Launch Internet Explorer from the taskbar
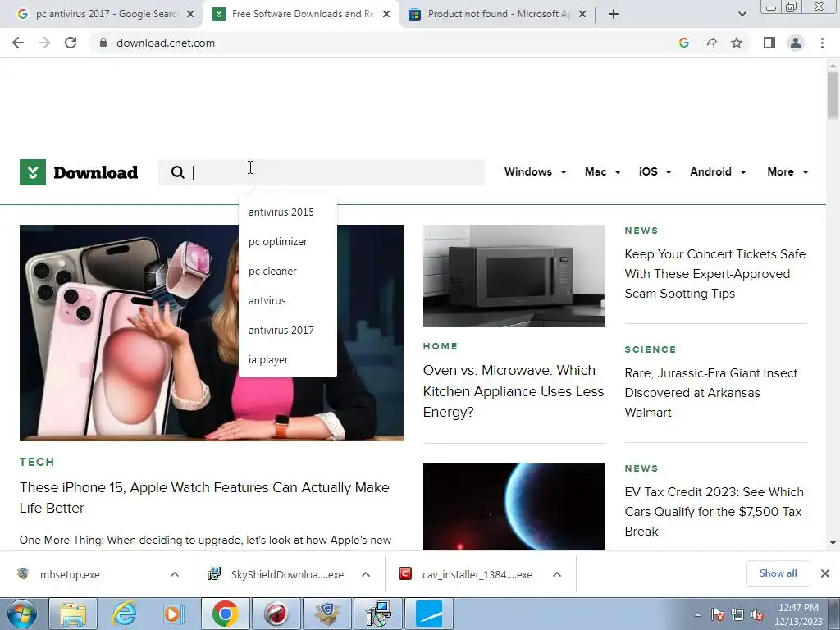Image resolution: width=840 pixels, height=630 pixels. tap(124, 614)
